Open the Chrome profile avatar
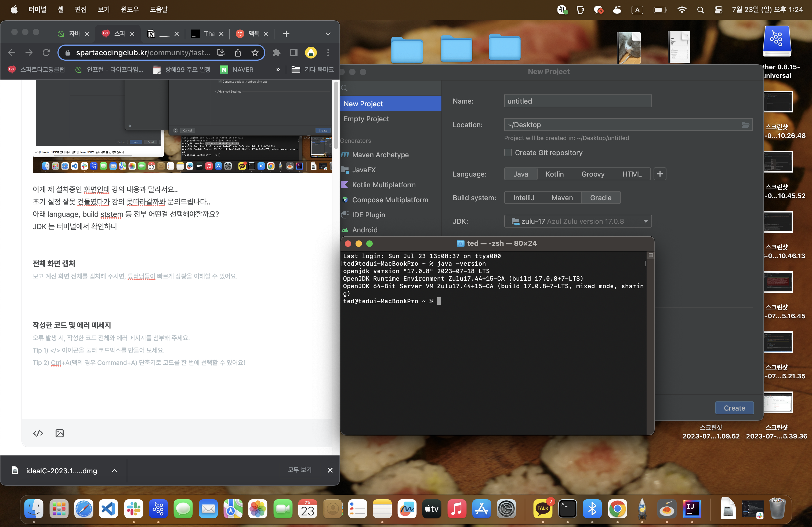Viewport: 812px width, 527px height. pos(311,53)
